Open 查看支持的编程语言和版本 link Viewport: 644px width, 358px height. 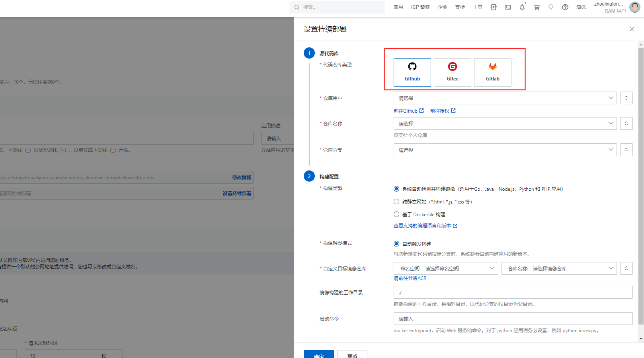point(425,226)
